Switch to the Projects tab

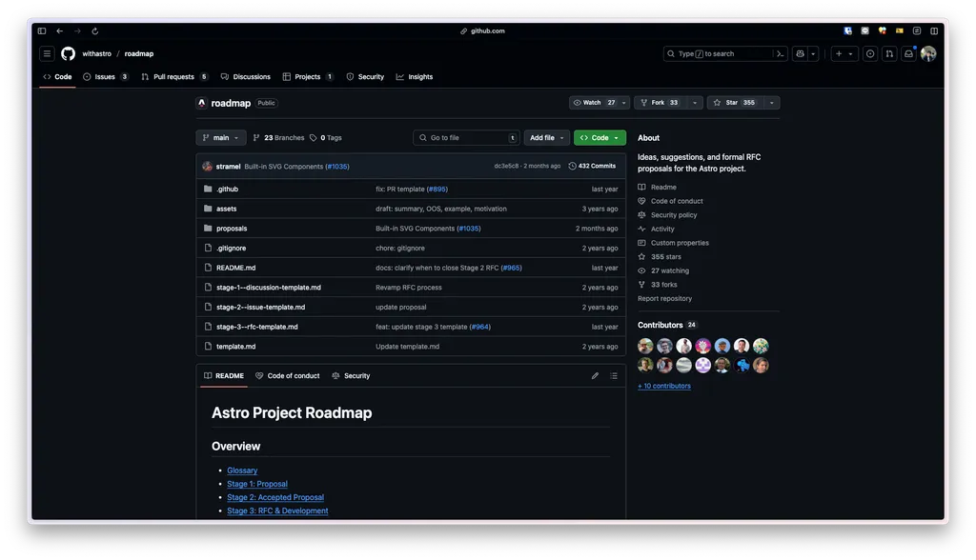point(308,77)
